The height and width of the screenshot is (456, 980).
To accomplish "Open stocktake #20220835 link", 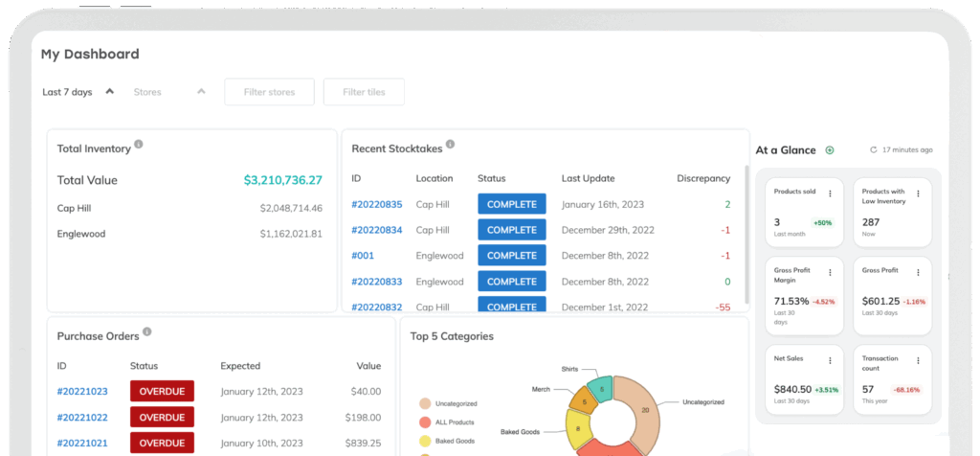I will pos(376,204).
